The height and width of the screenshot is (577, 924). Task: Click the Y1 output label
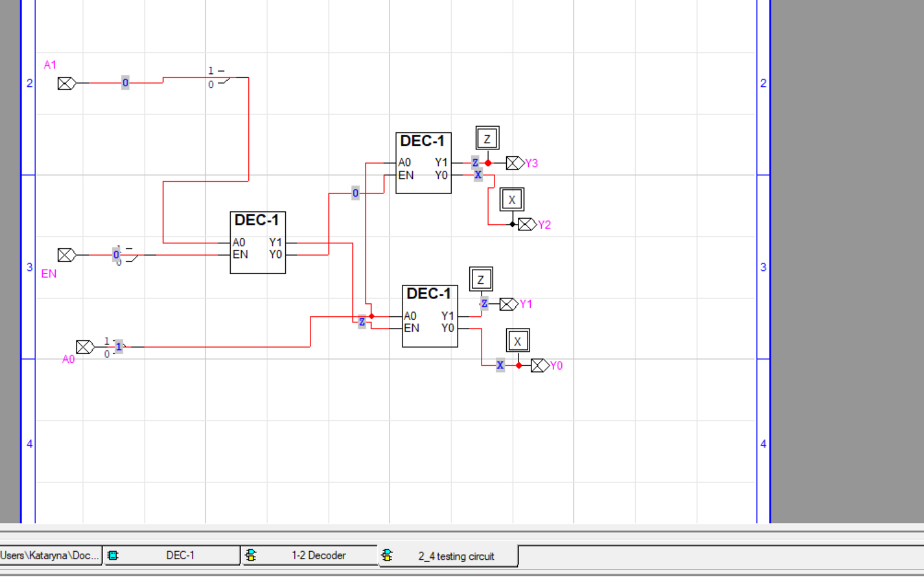click(x=526, y=303)
